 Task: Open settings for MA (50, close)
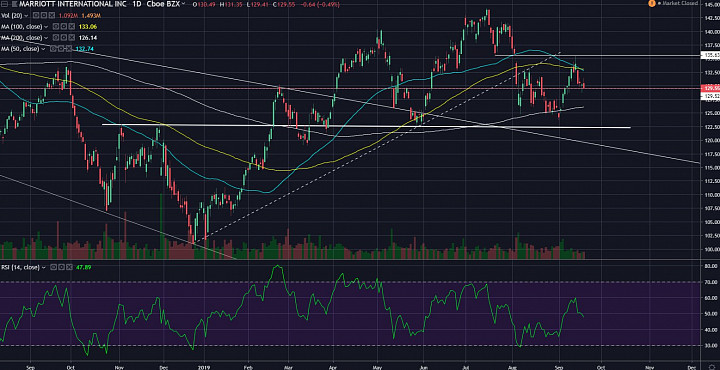tap(61, 49)
